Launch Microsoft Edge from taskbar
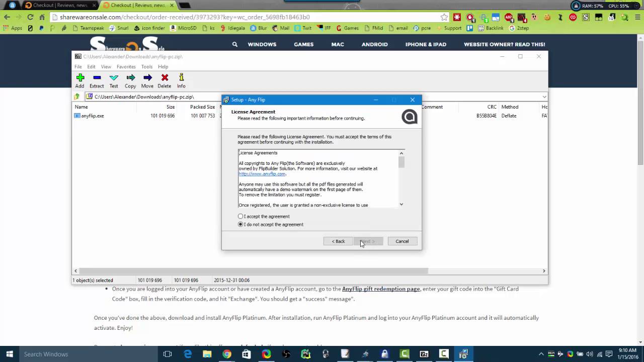The image size is (644, 362). [188, 354]
